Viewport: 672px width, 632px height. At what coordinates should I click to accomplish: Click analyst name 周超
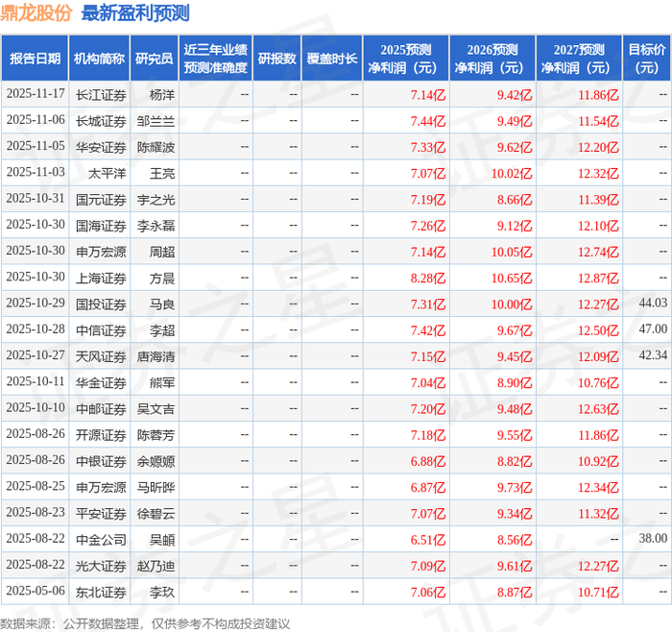162,252
